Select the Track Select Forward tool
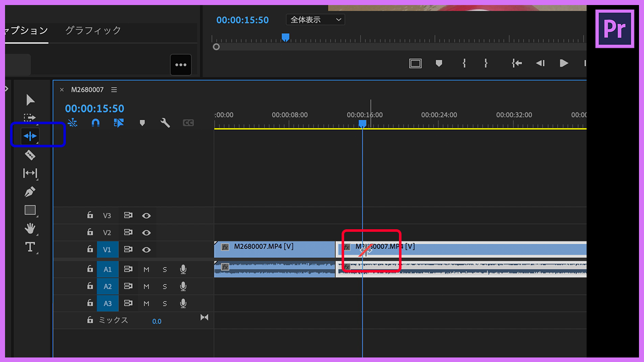This screenshot has width=644, height=362. [30, 118]
